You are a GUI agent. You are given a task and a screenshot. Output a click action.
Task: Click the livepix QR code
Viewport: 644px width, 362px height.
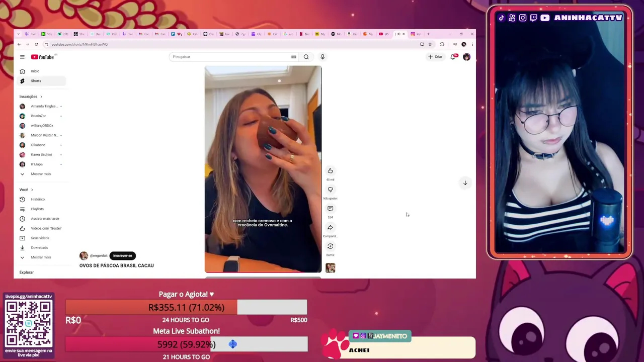click(29, 324)
